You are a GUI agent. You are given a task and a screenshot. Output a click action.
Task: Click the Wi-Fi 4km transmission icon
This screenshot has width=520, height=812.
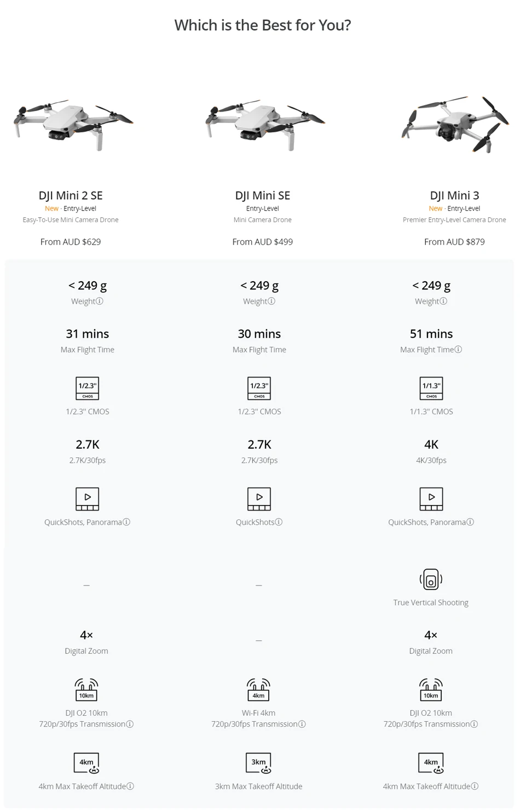[x=258, y=689]
